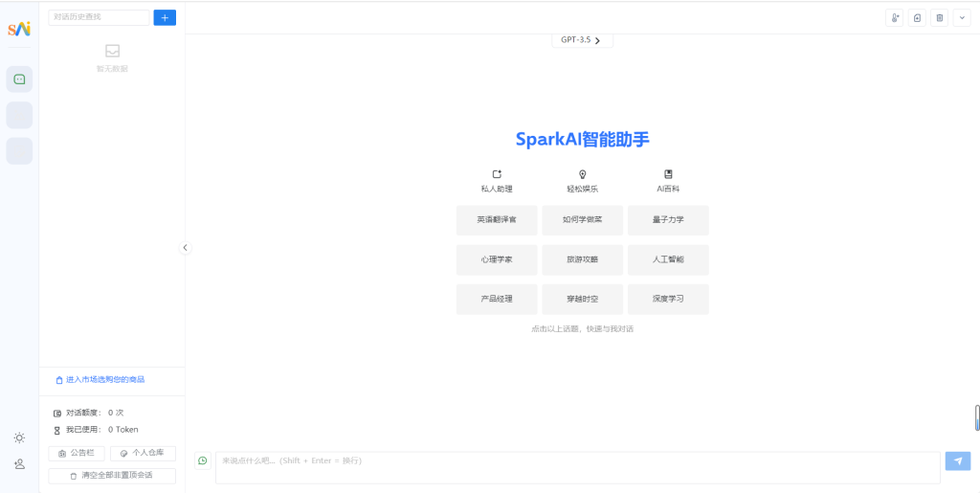Click the green chat icon in the sidebar
Screen dimensions: 980x493
click(x=19, y=79)
